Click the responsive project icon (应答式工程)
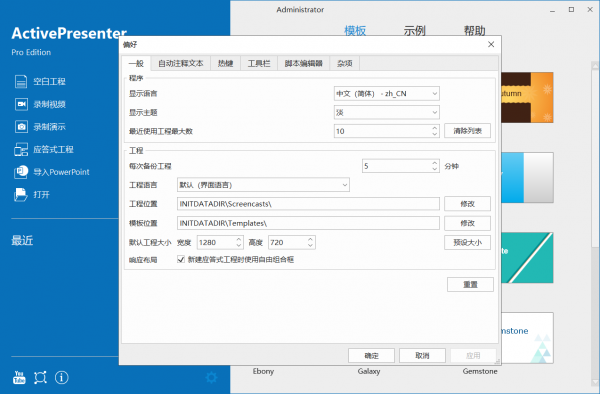This screenshot has width=600, height=394. coord(21,149)
